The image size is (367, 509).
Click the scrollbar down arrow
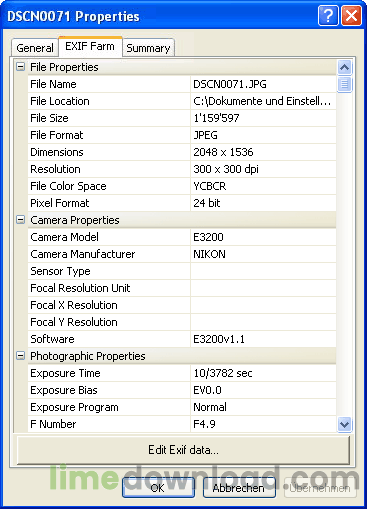pos(344,424)
